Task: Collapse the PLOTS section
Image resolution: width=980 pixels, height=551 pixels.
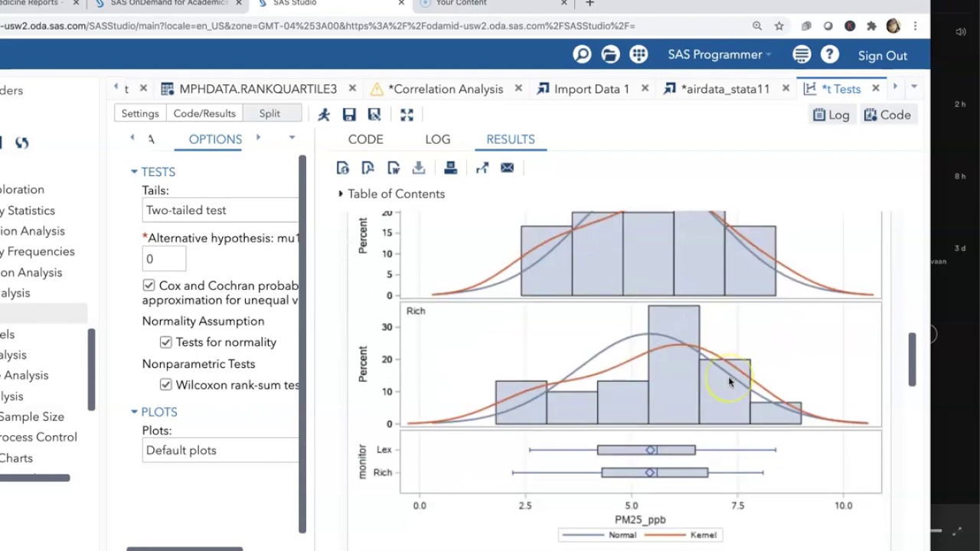Action: 134,412
